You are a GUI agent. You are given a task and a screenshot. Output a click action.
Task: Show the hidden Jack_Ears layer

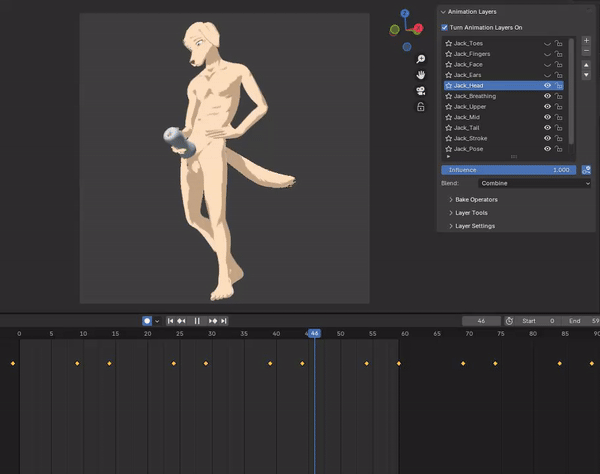click(x=547, y=75)
